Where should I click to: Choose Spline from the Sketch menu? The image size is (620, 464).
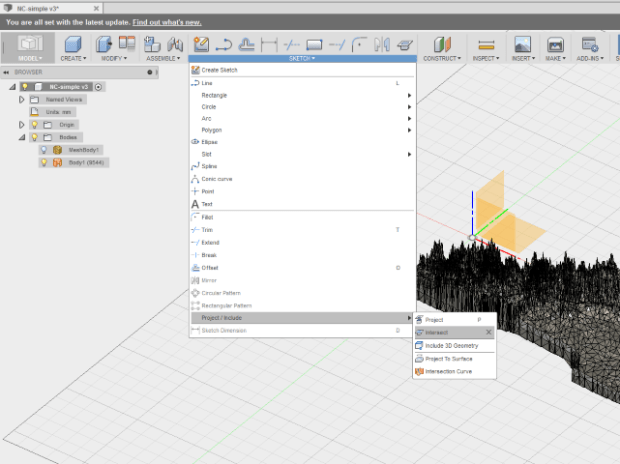click(302, 166)
